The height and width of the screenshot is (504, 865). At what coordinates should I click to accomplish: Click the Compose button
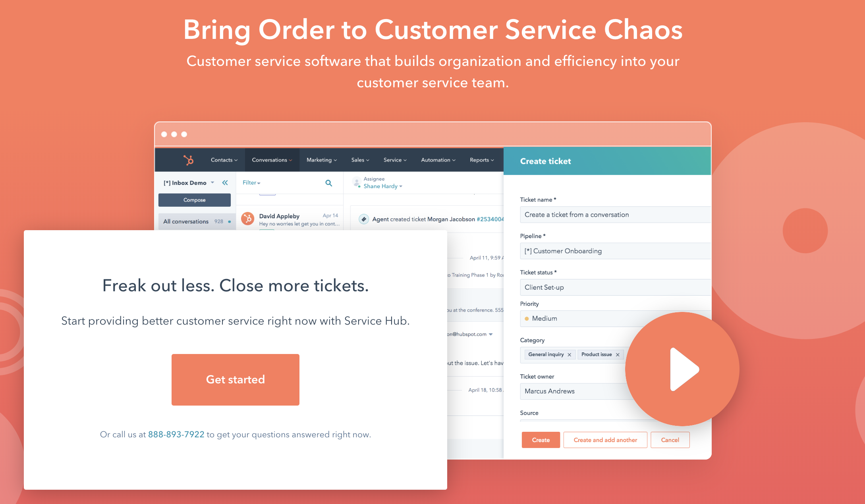click(193, 199)
